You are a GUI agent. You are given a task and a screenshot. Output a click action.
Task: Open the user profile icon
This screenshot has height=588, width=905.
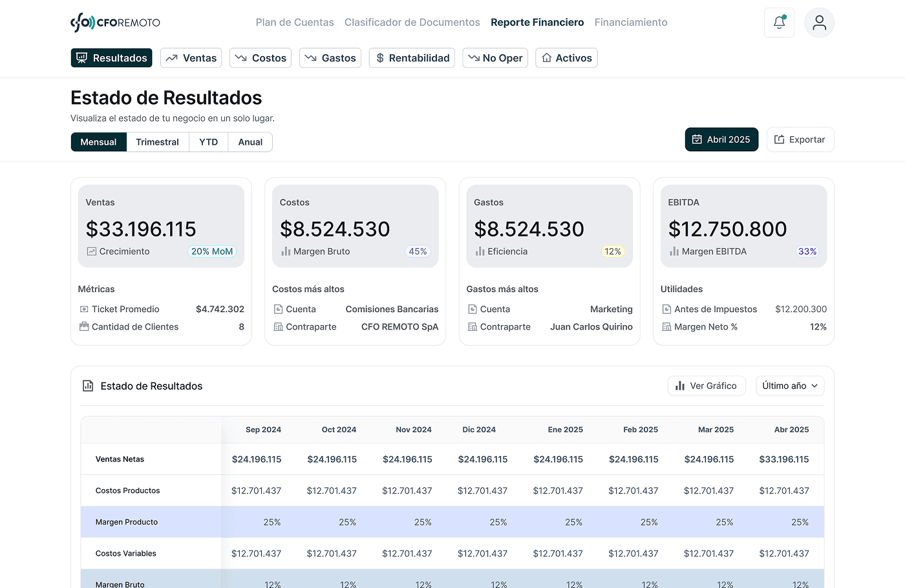tap(819, 22)
